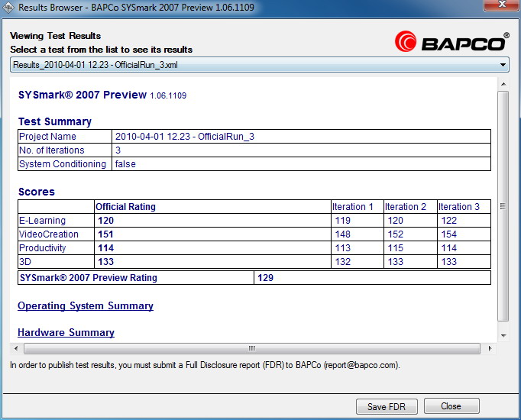Click VideoCreation Iteration 1 score 148
The image size is (521, 420).
(342, 234)
